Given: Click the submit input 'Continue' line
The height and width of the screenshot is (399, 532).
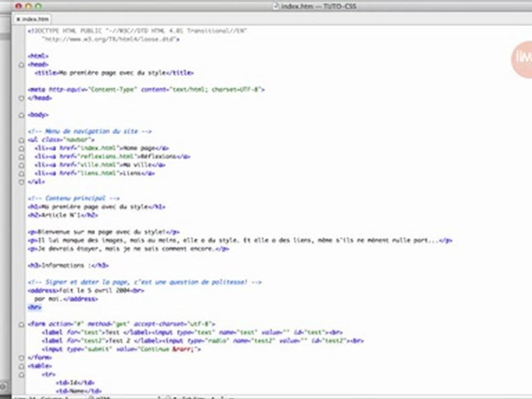Looking at the screenshot, I should pos(121,349).
